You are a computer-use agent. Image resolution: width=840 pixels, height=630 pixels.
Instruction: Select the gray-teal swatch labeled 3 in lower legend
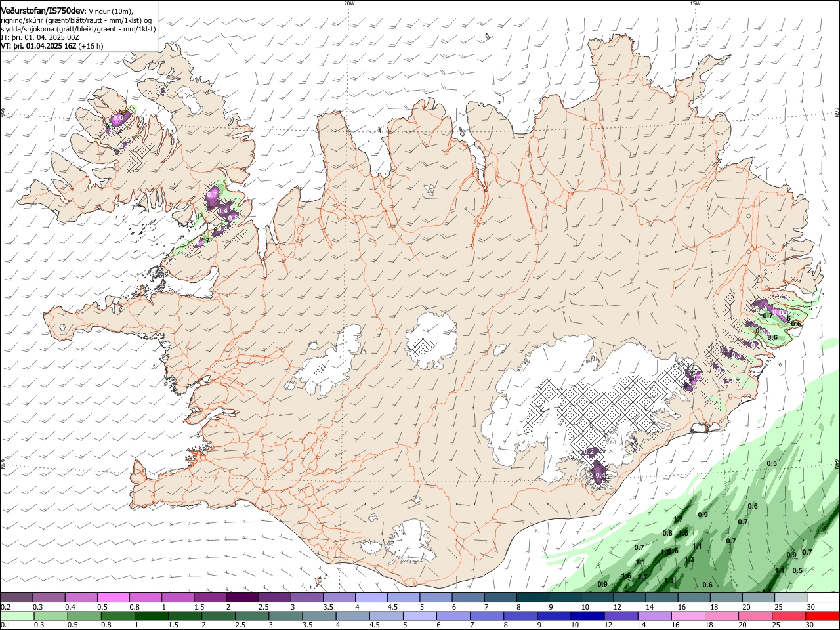285,616
